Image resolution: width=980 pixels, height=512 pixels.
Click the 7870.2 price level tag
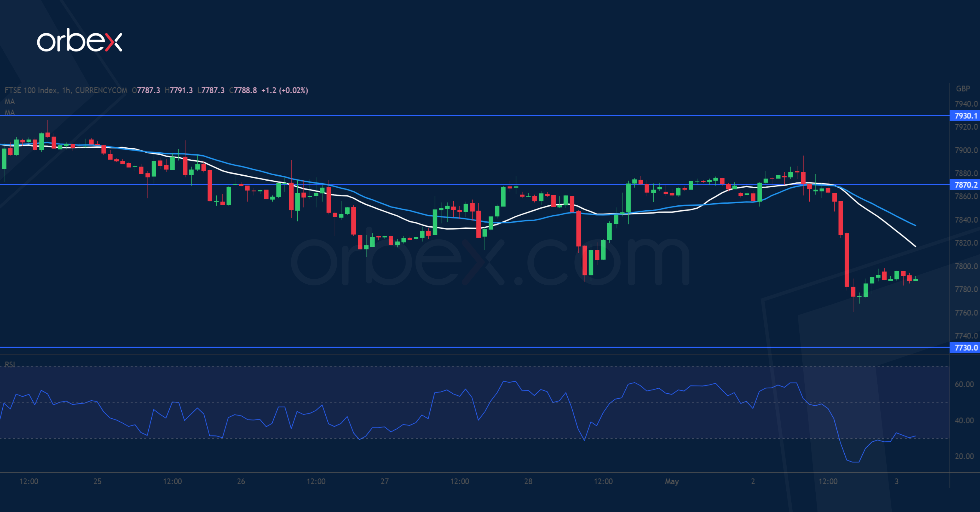(965, 185)
